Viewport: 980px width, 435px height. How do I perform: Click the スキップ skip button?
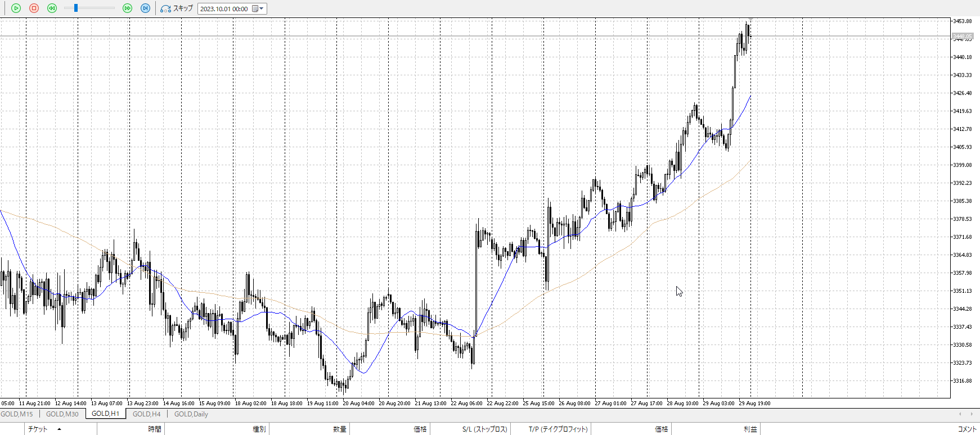pyautogui.click(x=177, y=8)
